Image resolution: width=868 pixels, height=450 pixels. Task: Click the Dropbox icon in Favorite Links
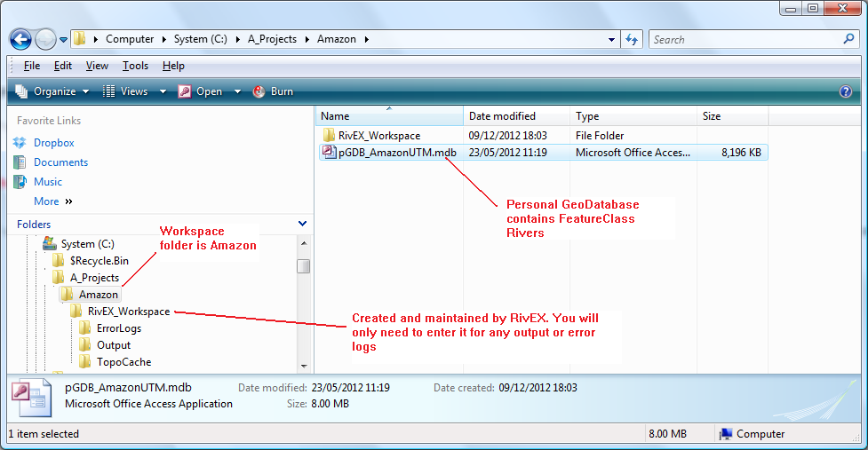coord(20,143)
